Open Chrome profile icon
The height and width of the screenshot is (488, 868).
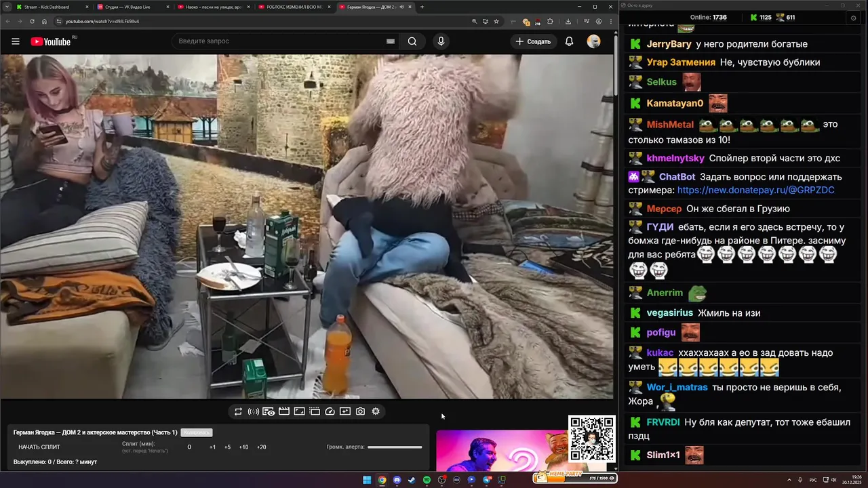598,21
